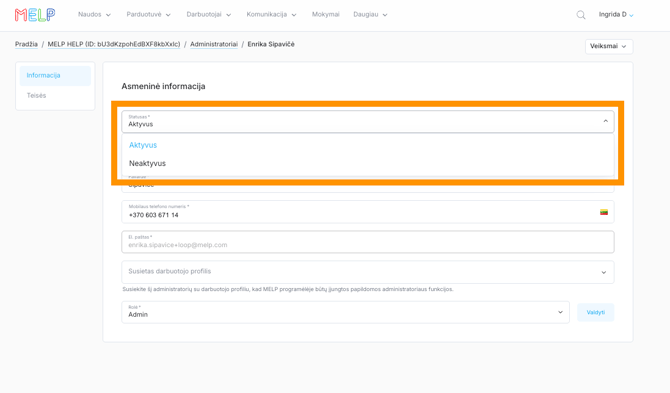The height and width of the screenshot is (393, 670).
Task: Open the search magnifier icon
Action: click(x=581, y=15)
